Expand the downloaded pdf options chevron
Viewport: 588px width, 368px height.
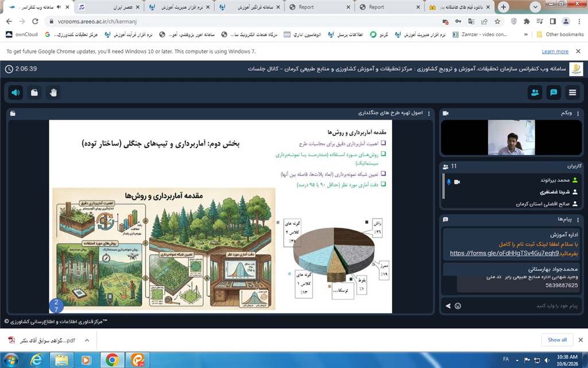click(87, 340)
